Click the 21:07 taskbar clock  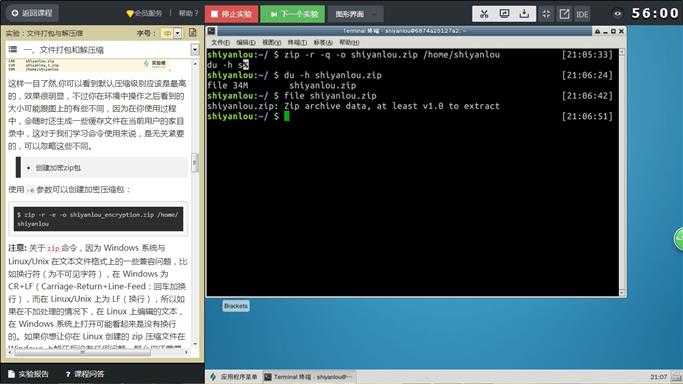[658, 377]
